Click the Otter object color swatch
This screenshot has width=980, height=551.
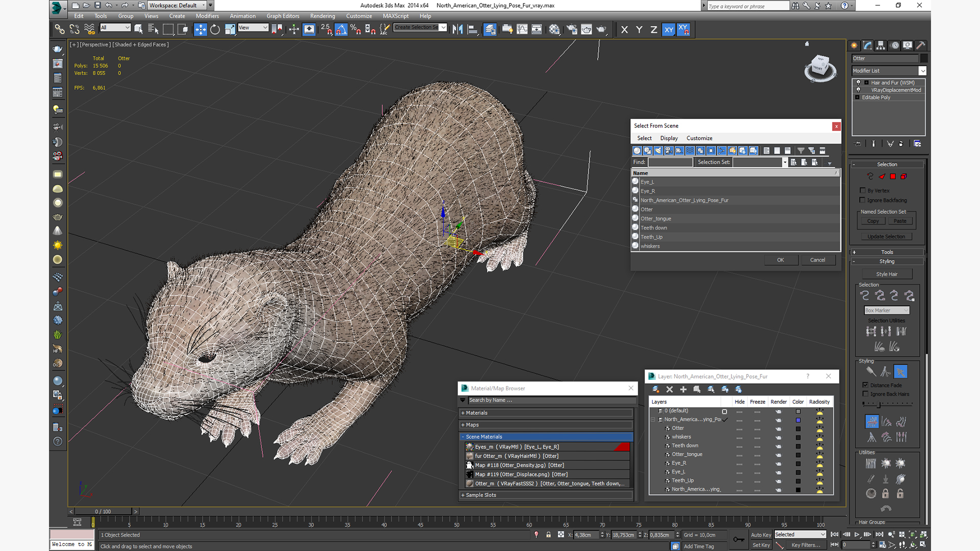click(x=924, y=58)
